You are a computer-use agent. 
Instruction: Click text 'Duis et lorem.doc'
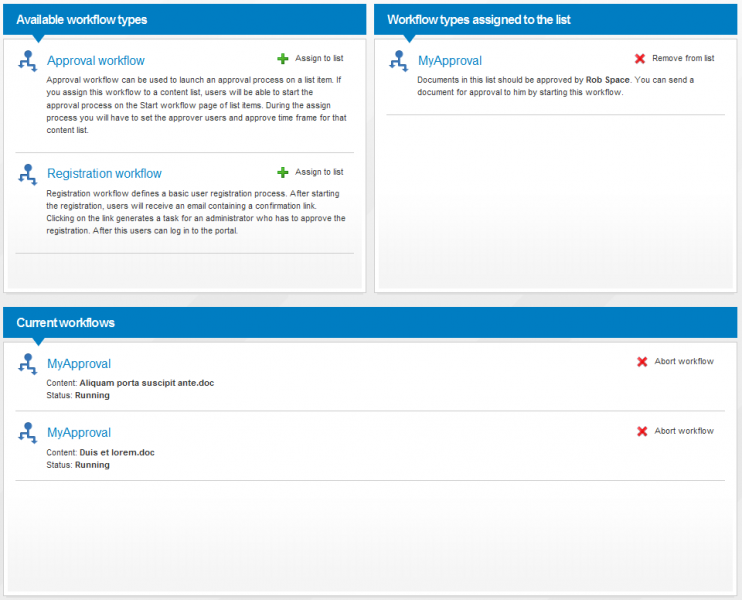point(117,452)
